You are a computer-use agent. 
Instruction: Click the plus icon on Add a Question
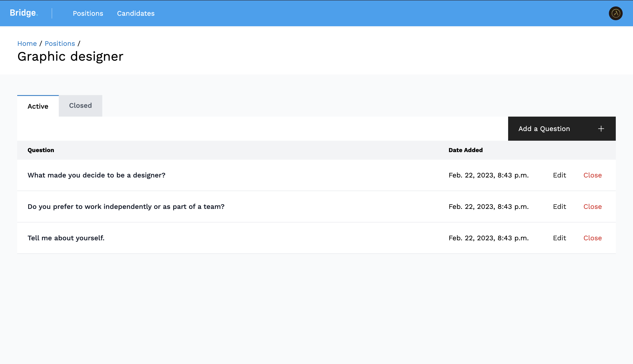(601, 129)
